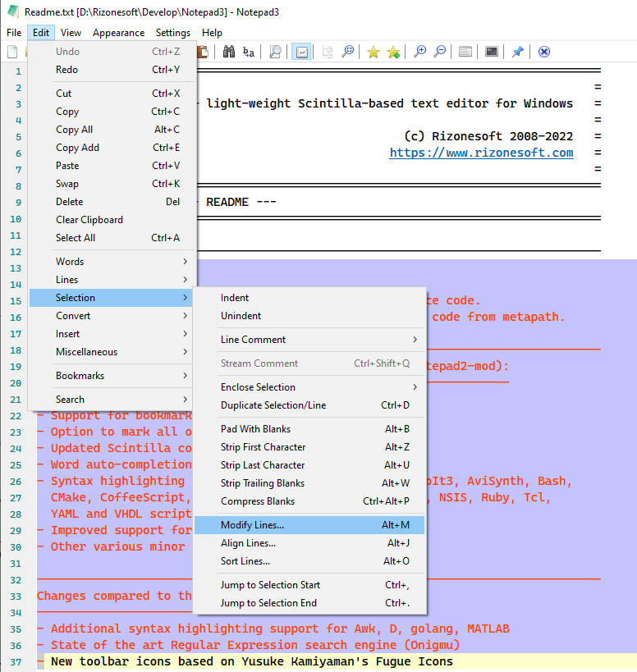Select Copy Add menu entry

[112, 148]
